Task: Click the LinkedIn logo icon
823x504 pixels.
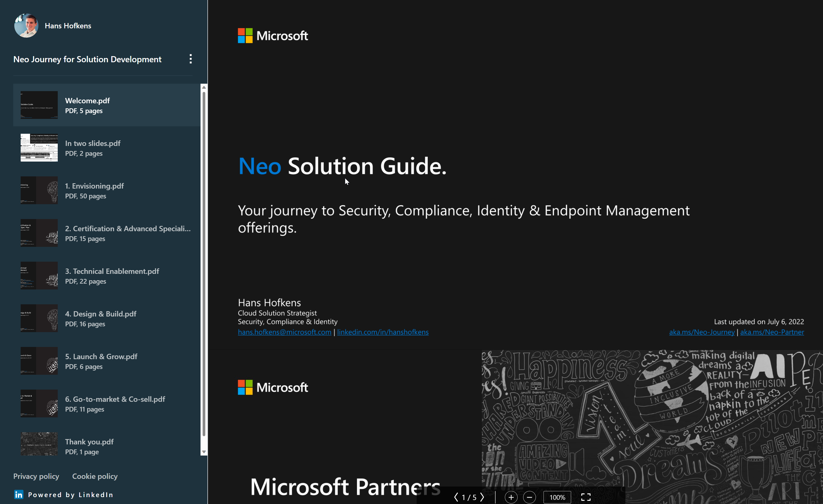Action: click(19, 494)
